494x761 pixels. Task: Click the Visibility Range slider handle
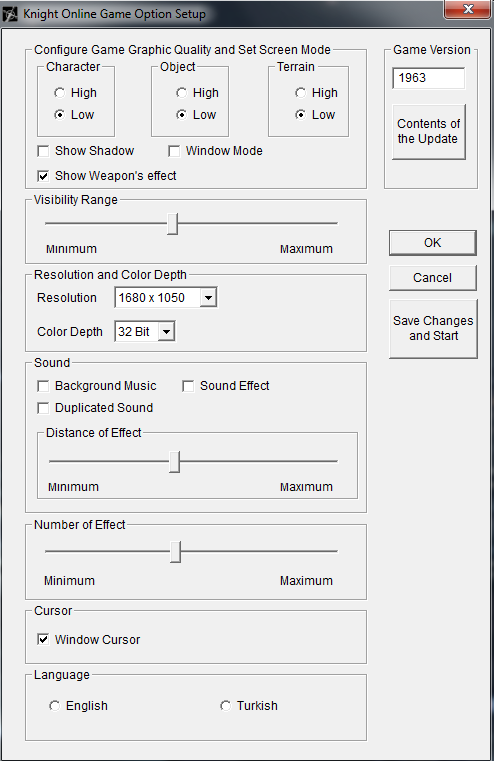(172, 223)
